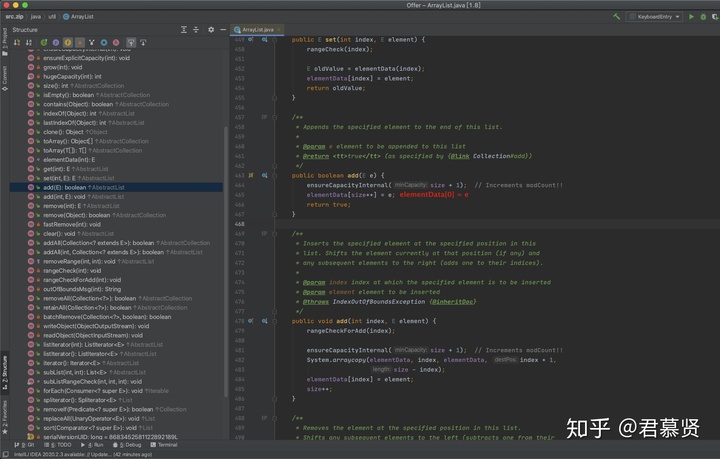Open the Terminal tool window button
This screenshot has height=459, width=720.
(164, 445)
